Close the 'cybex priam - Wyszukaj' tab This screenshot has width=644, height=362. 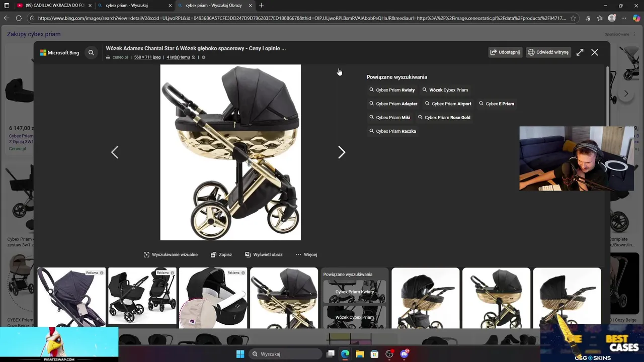(x=170, y=6)
